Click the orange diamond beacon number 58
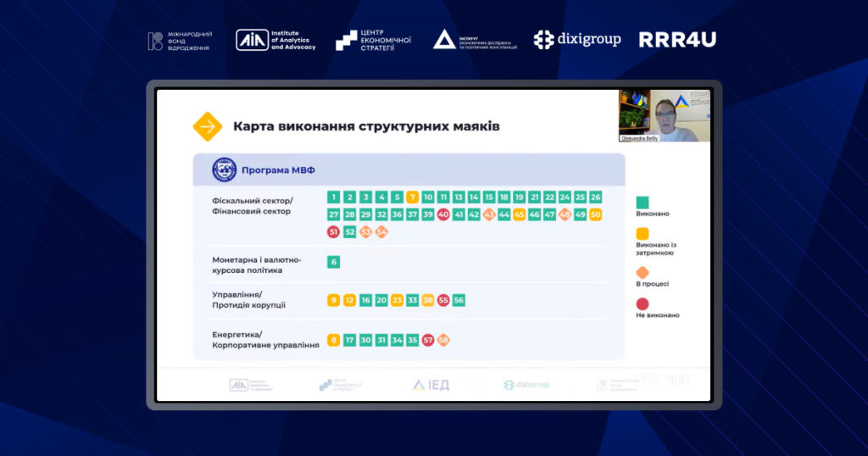868x456 pixels. 443,340
